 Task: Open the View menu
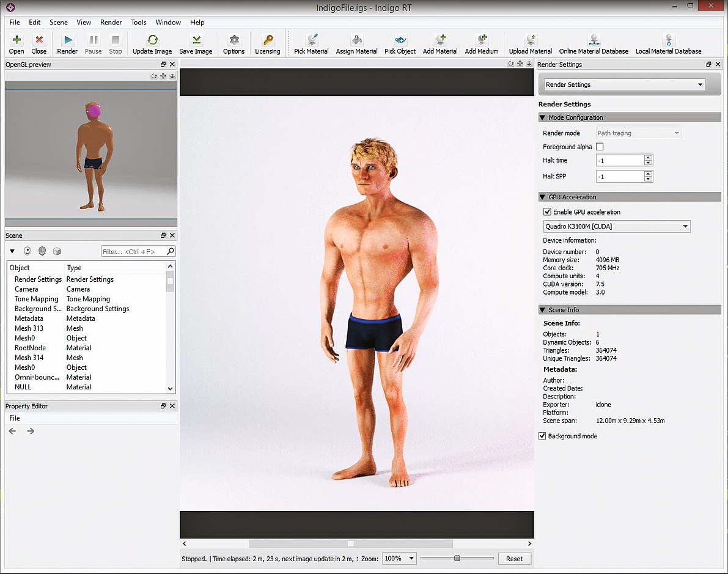click(x=84, y=22)
